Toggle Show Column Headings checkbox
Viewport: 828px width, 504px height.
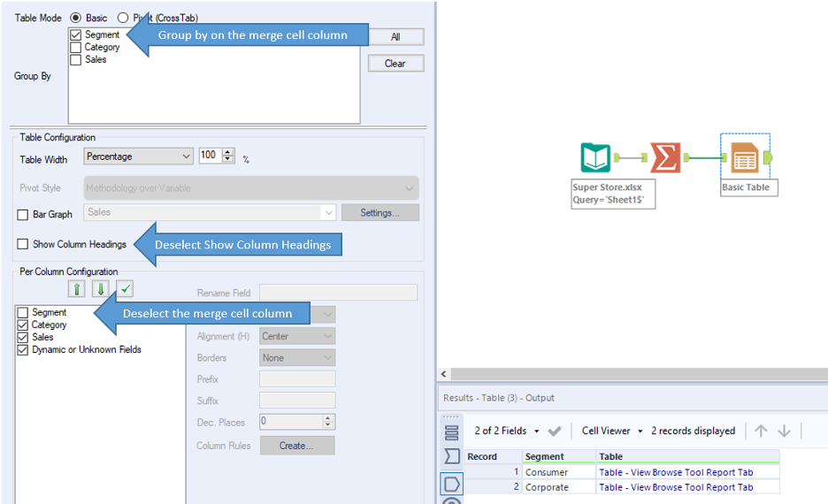click(23, 244)
